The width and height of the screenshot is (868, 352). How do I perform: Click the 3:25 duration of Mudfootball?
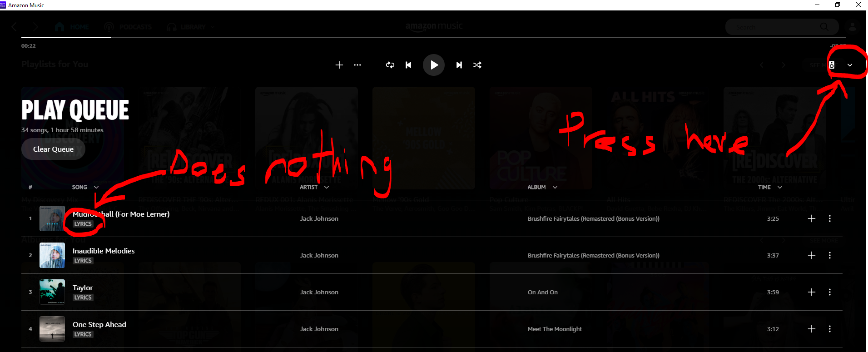click(773, 218)
